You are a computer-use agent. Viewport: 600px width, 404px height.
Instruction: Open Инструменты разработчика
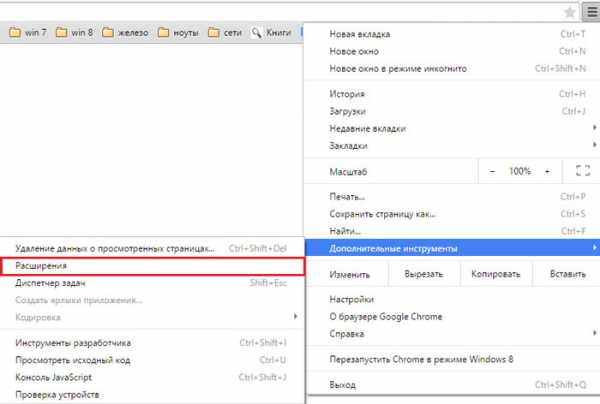[152, 343]
